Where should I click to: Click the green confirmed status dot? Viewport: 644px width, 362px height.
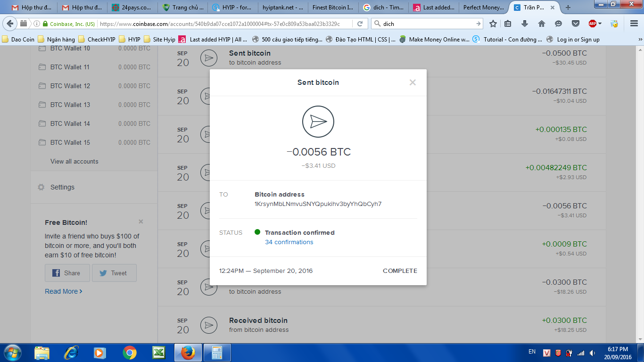point(257,232)
